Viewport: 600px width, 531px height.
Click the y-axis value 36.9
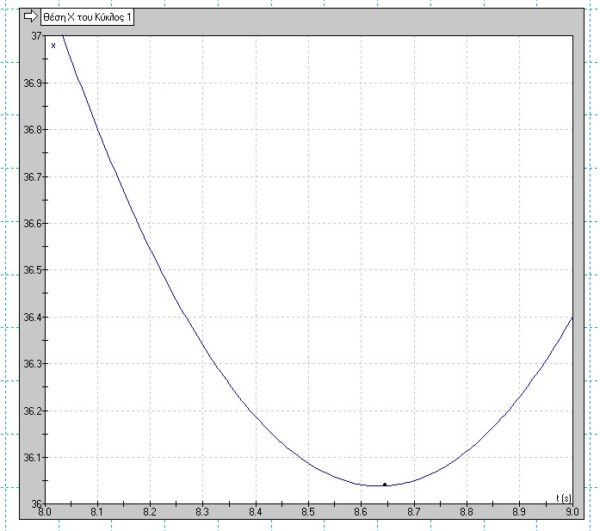(x=33, y=83)
